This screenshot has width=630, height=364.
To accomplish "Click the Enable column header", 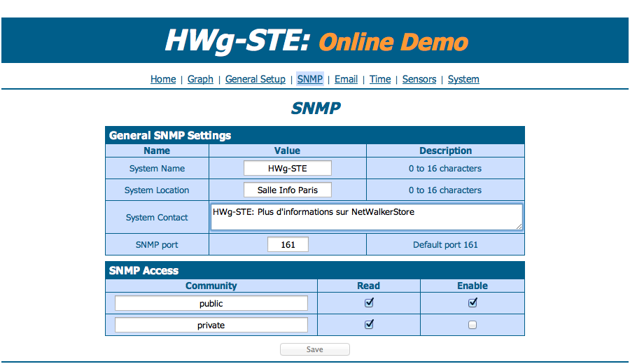I will [x=472, y=286].
